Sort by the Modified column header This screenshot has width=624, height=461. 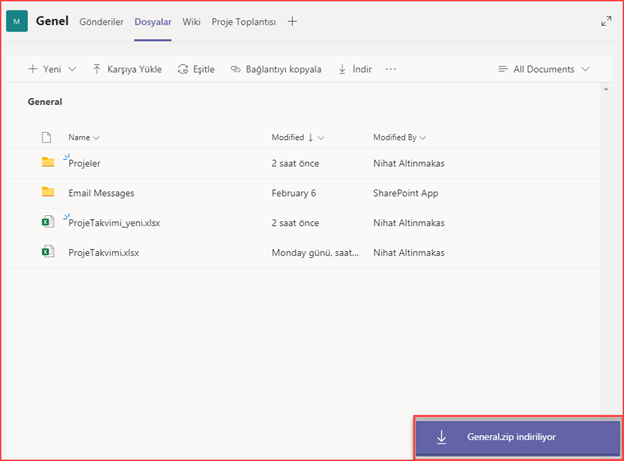[x=298, y=137]
